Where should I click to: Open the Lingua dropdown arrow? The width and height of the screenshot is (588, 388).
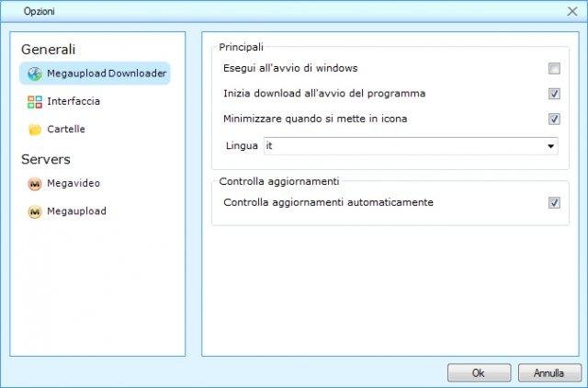[x=551, y=146]
